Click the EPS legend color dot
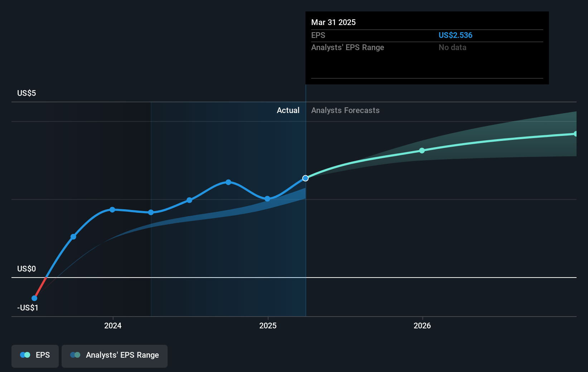The height and width of the screenshot is (372, 588). coord(24,355)
